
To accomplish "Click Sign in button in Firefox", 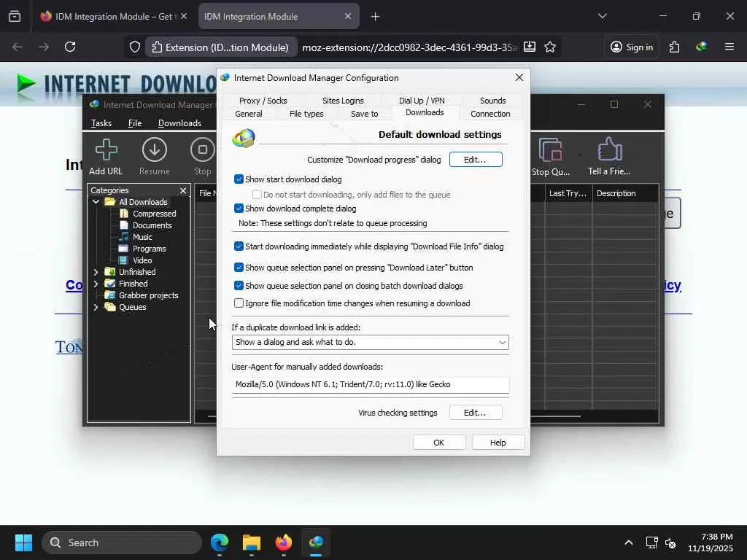I will tap(632, 47).
